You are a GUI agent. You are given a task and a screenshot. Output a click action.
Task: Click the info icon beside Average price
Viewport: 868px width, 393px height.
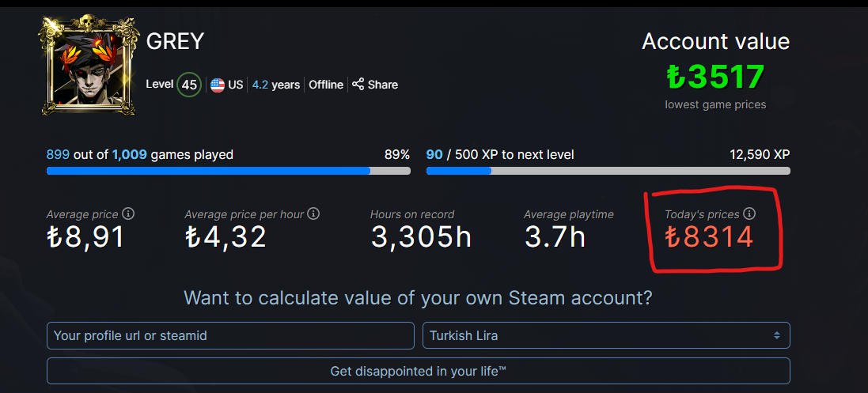128,214
